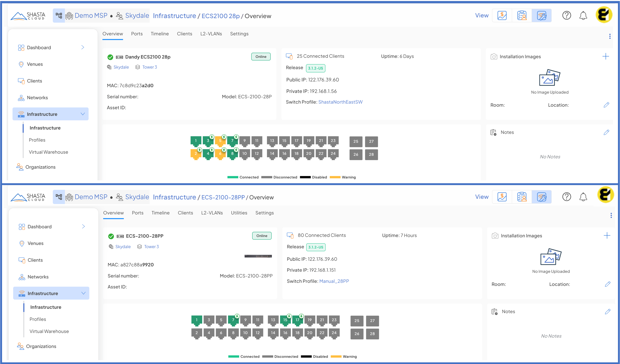Open notifications bell in the bottom screenshot header
The height and width of the screenshot is (364, 620).
coord(583,197)
